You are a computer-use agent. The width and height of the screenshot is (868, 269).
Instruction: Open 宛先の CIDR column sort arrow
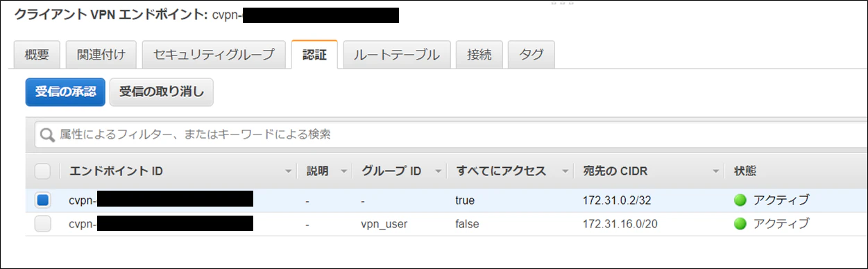point(715,171)
